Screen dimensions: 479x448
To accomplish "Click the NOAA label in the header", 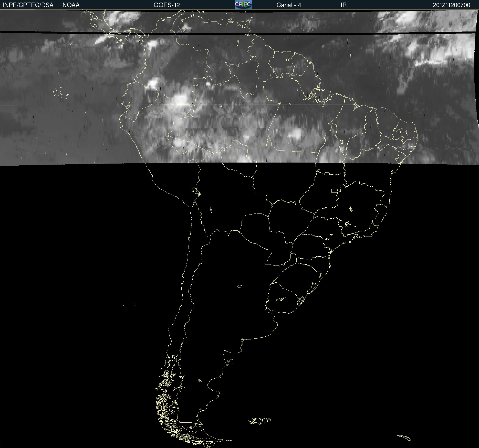I will pos(71,5).
